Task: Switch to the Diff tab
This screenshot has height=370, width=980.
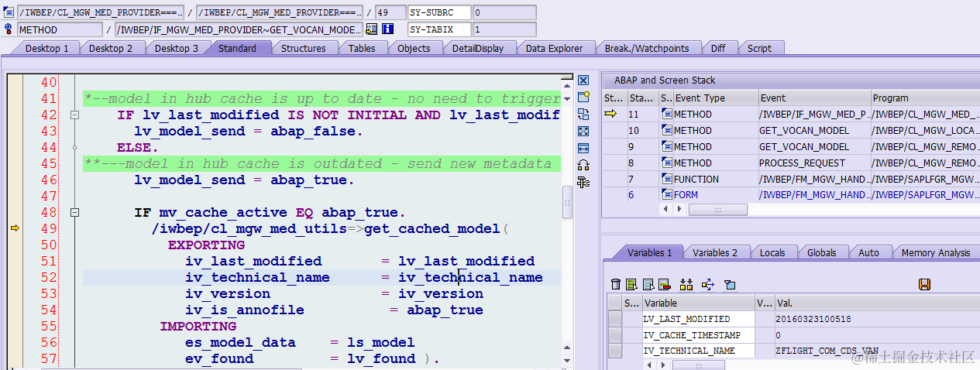Action: tap(718, 48)
